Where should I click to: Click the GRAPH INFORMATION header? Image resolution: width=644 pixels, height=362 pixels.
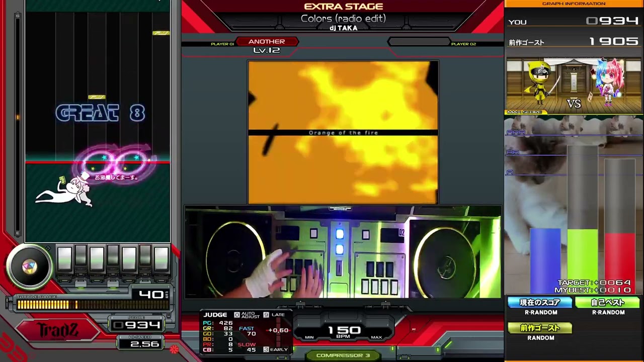point(574,4)
